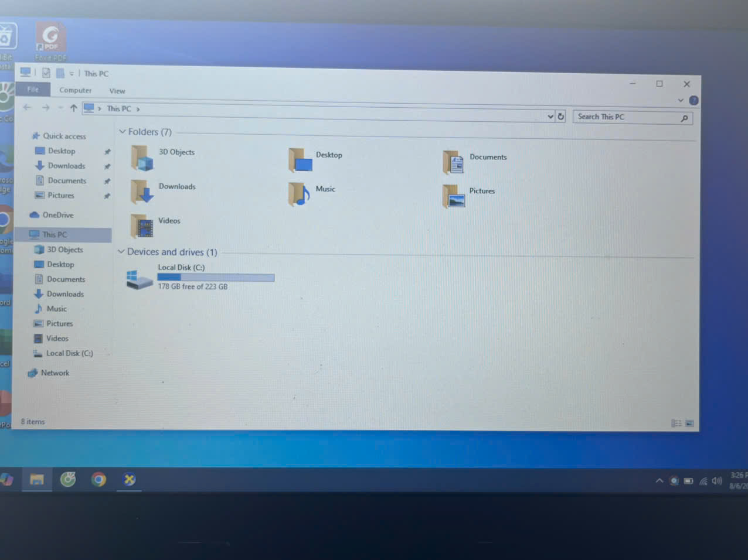The width and height of the screenshot is (748, 560).
Task: Open the Desktop folder in the Folders group
Action: point(300,160)
